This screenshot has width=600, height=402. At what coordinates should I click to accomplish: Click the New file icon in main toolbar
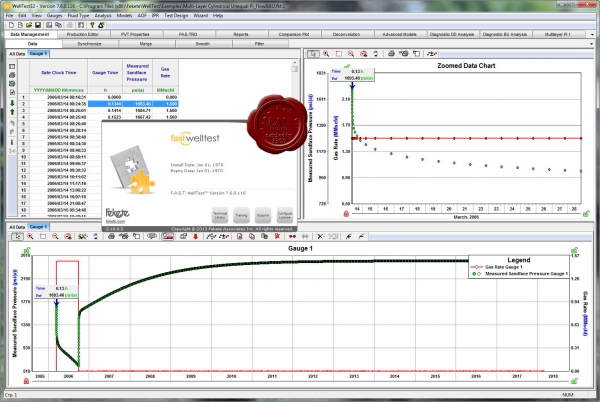pos(11,25)
